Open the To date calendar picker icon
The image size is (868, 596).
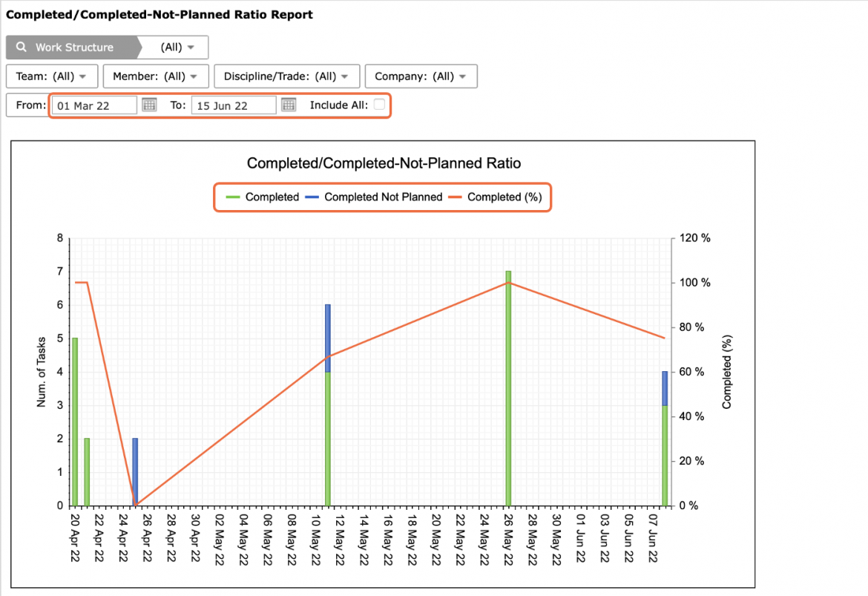coord(289,105)
